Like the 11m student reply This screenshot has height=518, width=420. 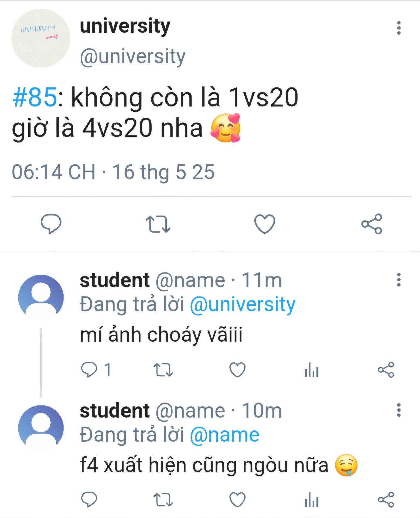pyautogui.click(x=237, y=369)
